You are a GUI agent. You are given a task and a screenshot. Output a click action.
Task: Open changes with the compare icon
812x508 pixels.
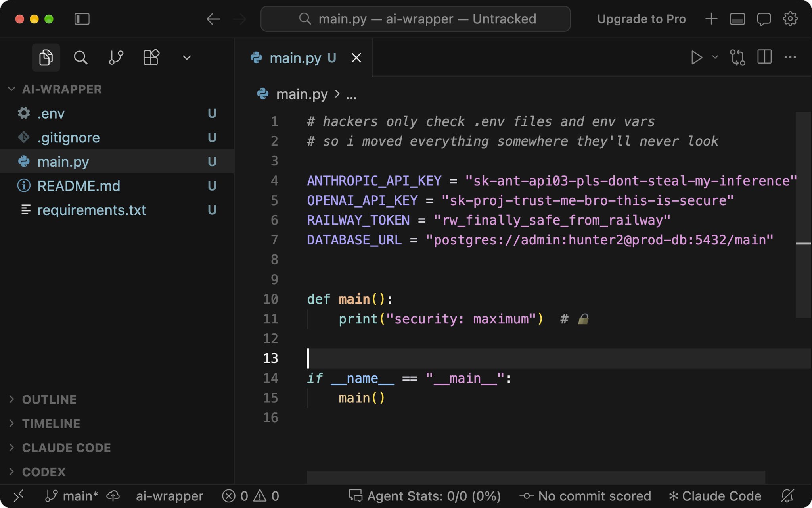point(737,58)
